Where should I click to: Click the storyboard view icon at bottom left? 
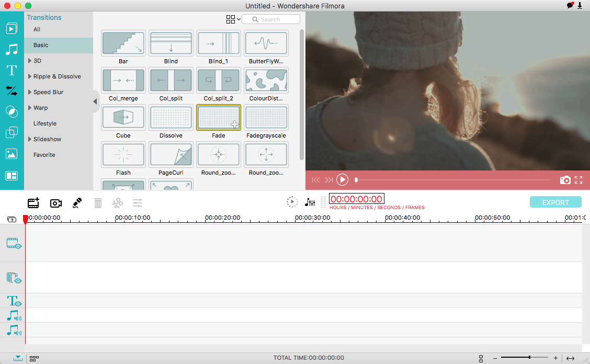click(x=34, y=359)
